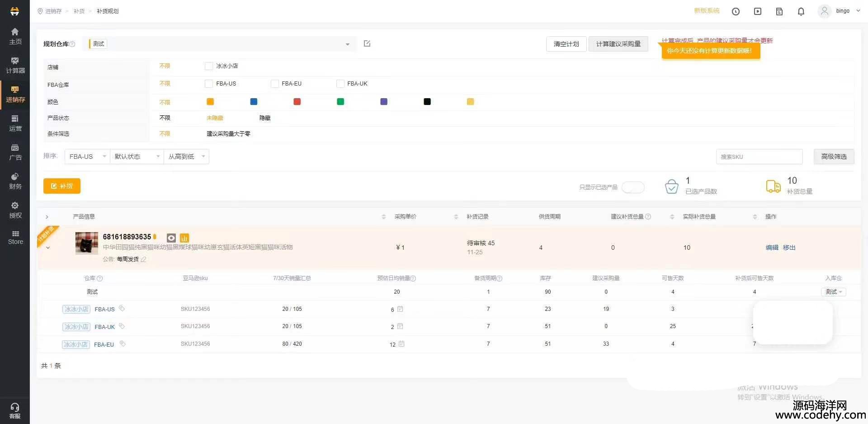Open the 计算器 calculator sidebar item

point(15,65)
